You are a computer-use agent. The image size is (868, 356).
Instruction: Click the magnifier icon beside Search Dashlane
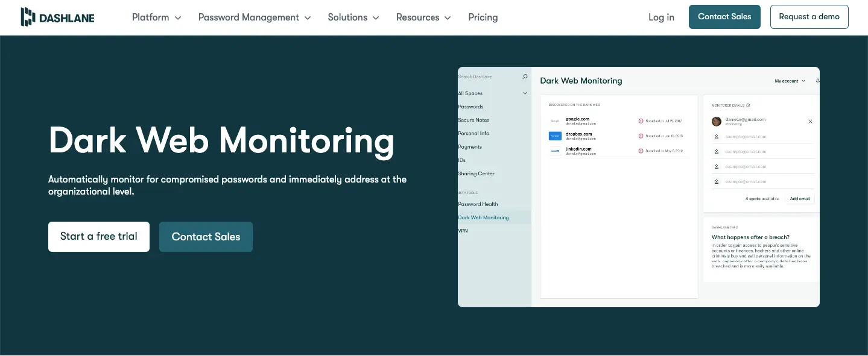(525, 77)
